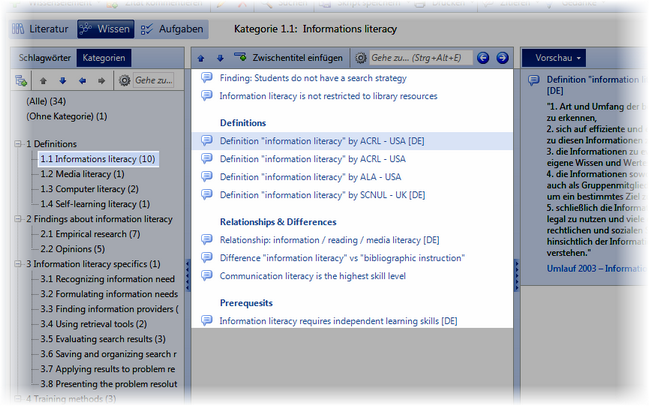Open the Literatur workspace tab

pyautogui.click(x=41, y=29)
